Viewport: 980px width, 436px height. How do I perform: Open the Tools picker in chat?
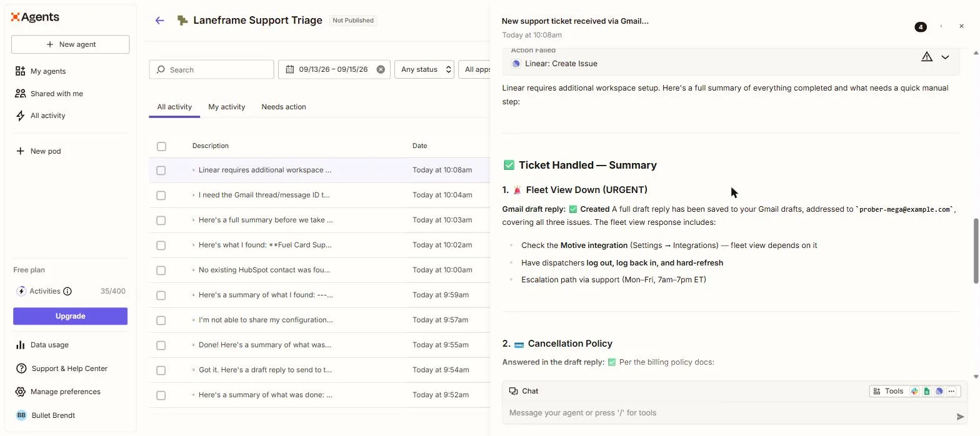[888, 391]
